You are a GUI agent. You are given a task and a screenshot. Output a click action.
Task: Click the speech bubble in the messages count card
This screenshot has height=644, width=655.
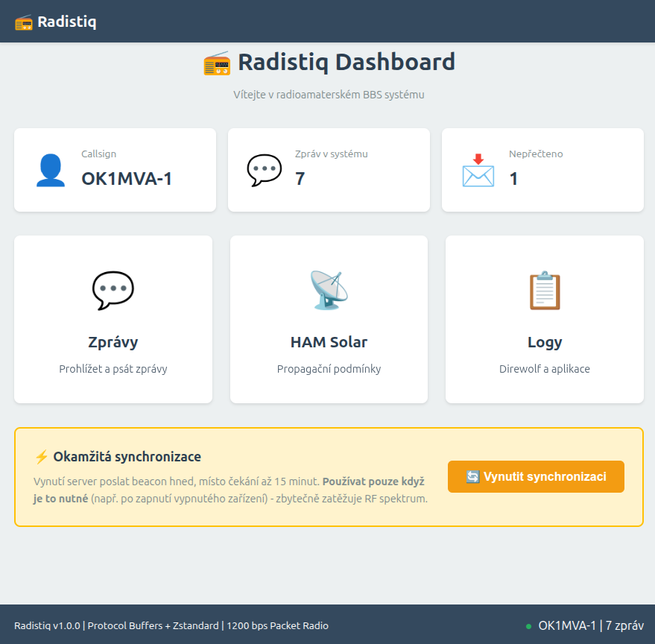(x=265, y=170)
